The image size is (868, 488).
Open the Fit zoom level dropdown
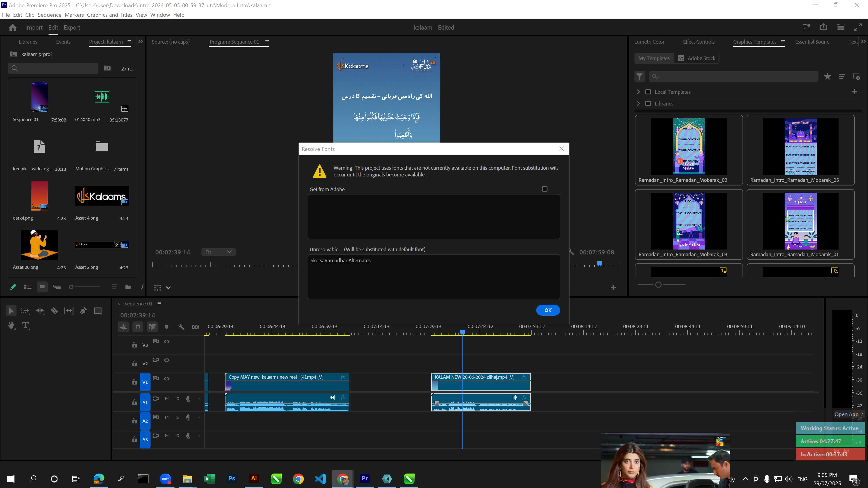click(218, 252)
